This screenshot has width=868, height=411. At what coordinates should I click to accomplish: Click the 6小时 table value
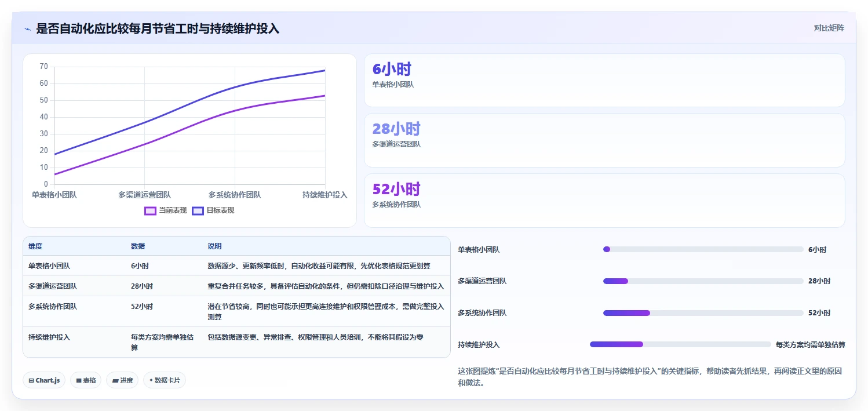click(x=140, y=266)
